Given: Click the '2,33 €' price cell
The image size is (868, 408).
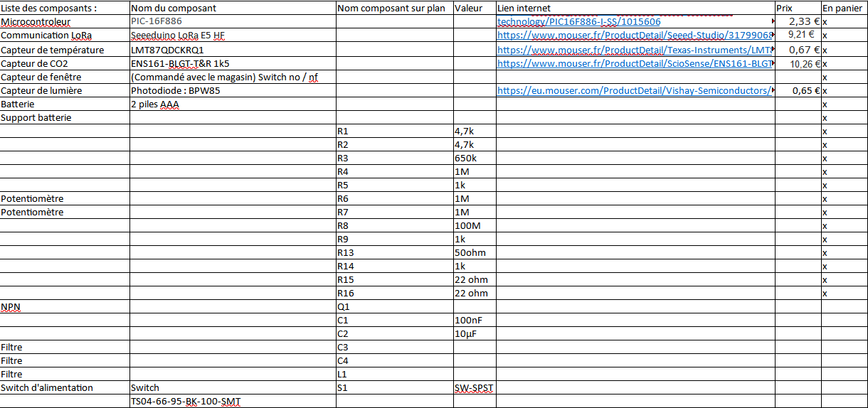Looking at the screenshot, I should [798, 21].
